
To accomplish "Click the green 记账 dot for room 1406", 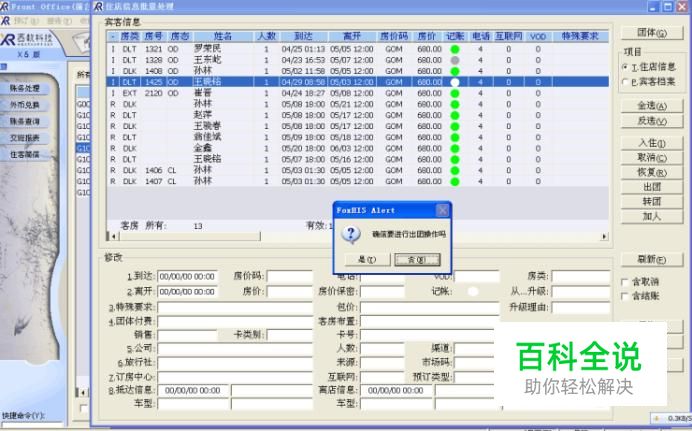I will point(455,170).
